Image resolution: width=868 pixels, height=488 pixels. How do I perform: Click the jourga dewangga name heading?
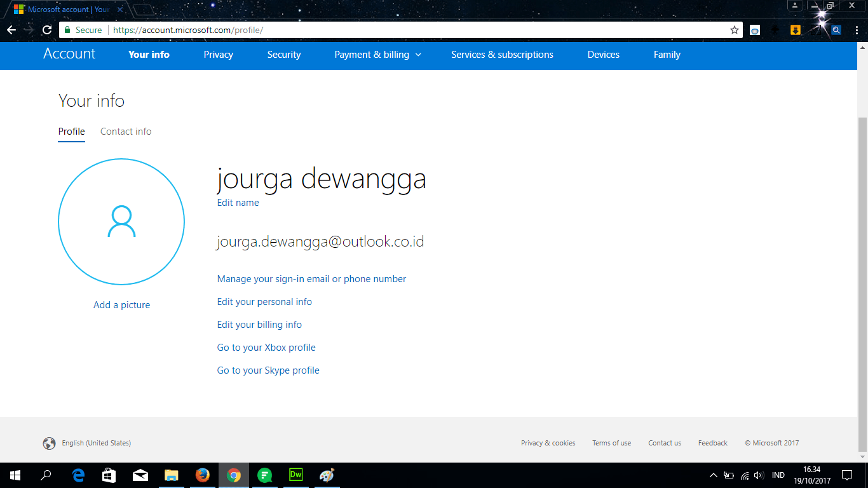point(322,179)
